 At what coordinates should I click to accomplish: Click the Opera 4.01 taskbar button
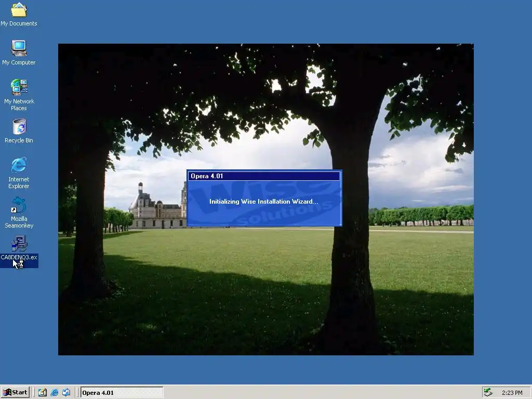click(x=122, y=393)
